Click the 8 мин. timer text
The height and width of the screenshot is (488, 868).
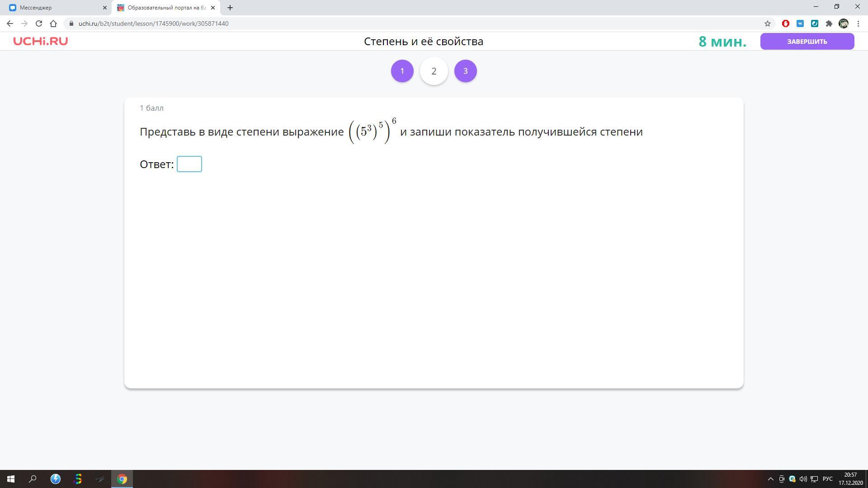pyautogui.click(x=722, y=42)
